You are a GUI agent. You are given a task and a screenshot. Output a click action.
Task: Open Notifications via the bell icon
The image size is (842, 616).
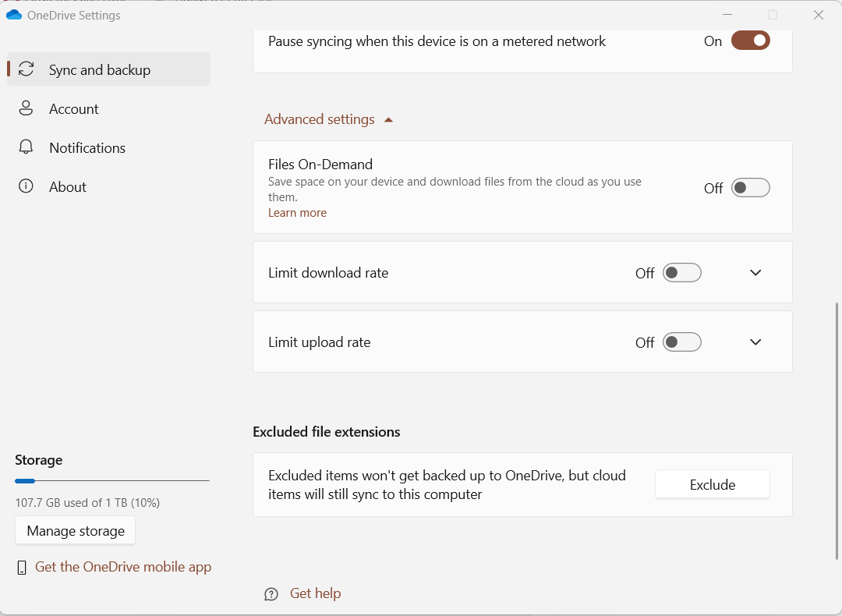(27, 147)
